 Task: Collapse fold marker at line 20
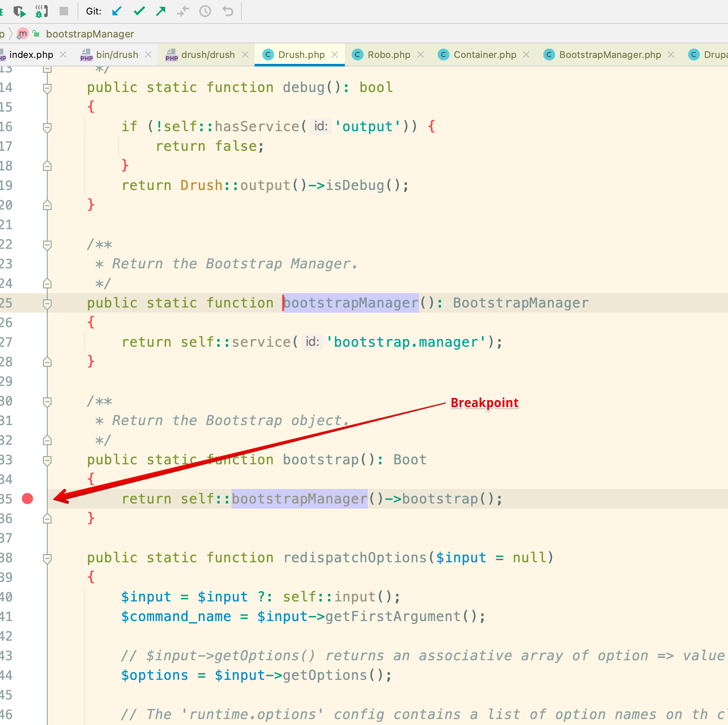pyautogui.click(x=47, y=205)
